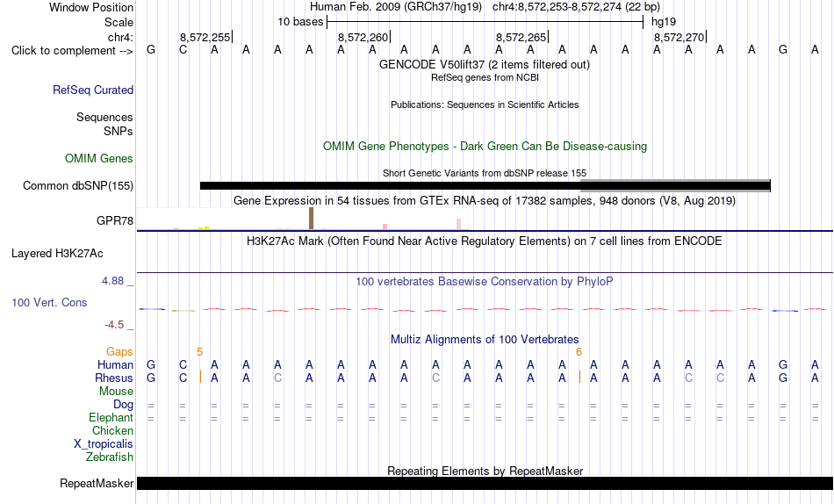Click the orange gap number 5
The image size is (834, 504).
coord(199,352)
